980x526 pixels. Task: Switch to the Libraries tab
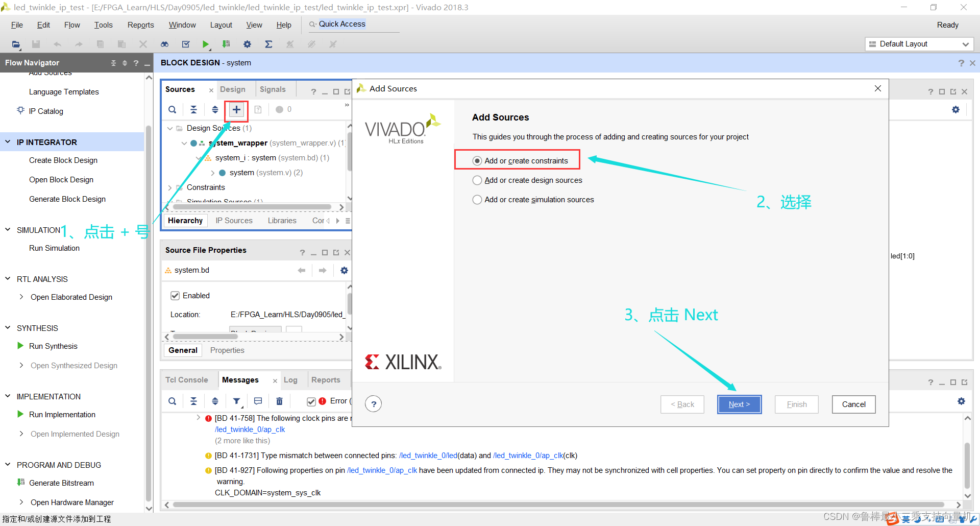click(x=282, y=221)
